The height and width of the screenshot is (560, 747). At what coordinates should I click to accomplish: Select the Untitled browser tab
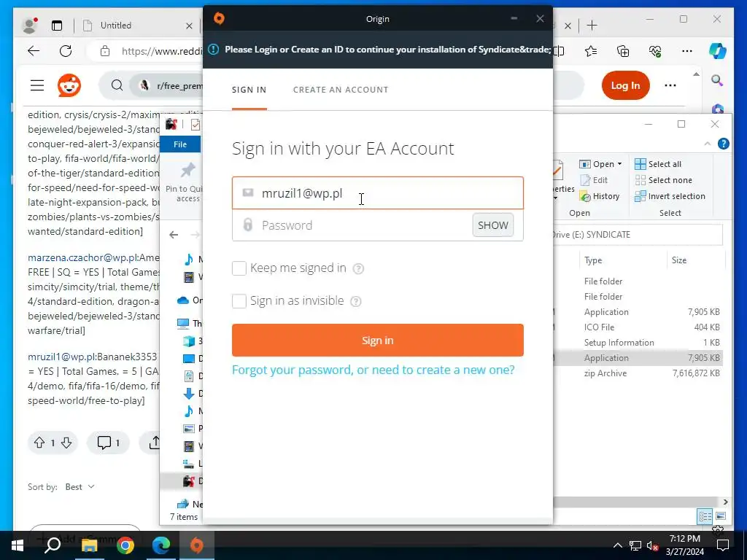pyautogui.click(x=138, y=26)
